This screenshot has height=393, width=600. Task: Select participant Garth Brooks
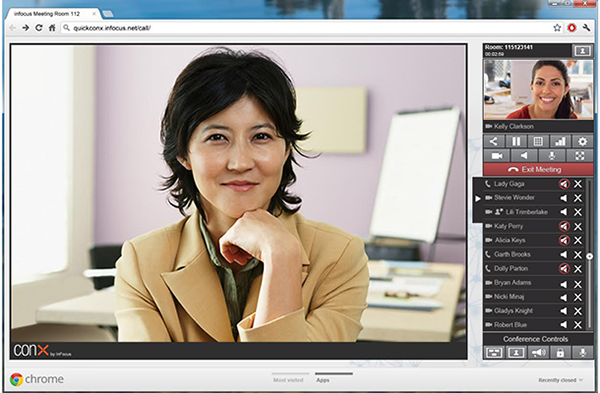(512, 254)
